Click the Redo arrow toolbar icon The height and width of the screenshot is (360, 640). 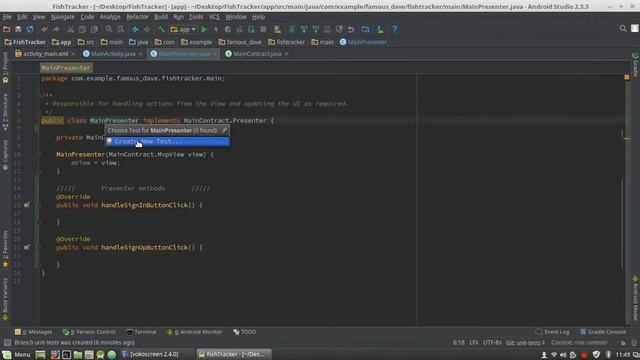point(56,29)
